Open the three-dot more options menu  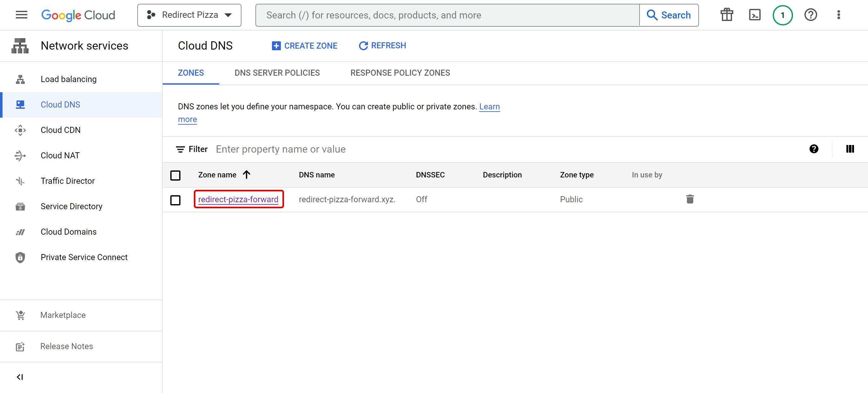click(x=838, y=15)
